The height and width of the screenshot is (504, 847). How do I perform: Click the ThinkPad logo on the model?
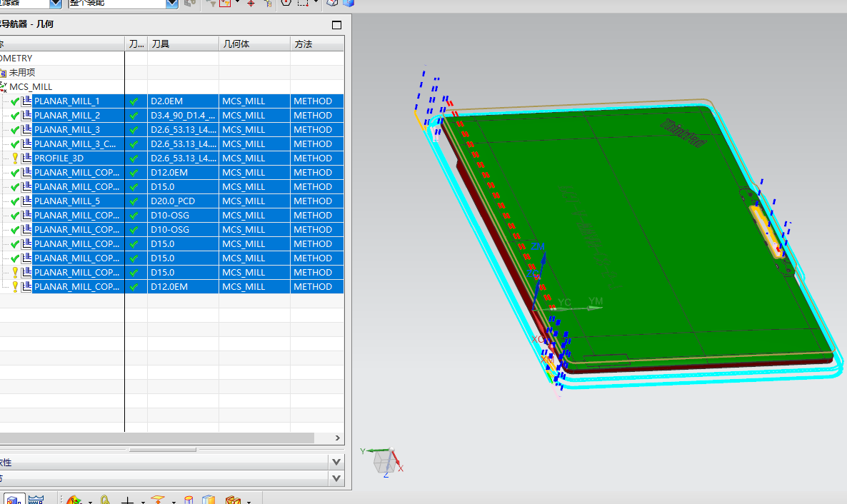click(x=683, y=133)
